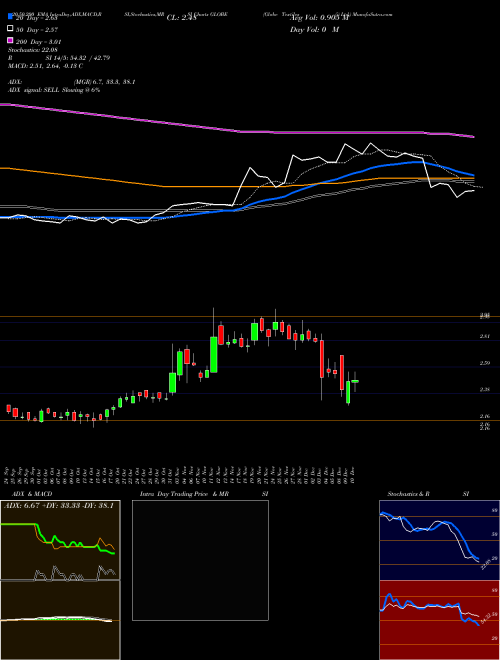Screen dimensions: 500x660
Task: Click the 'Stochastics & R SI' panel title
Action: point(428,494)
